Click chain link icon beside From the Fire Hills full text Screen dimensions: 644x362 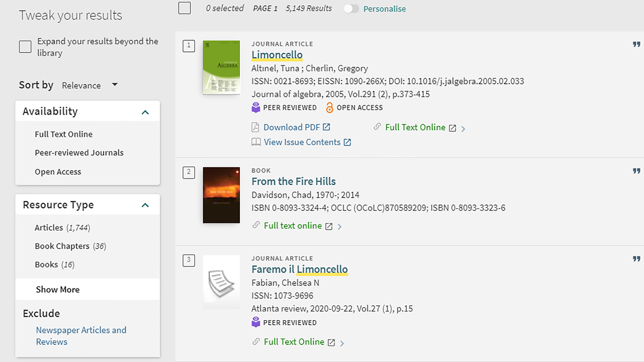[x=256, y=225]
